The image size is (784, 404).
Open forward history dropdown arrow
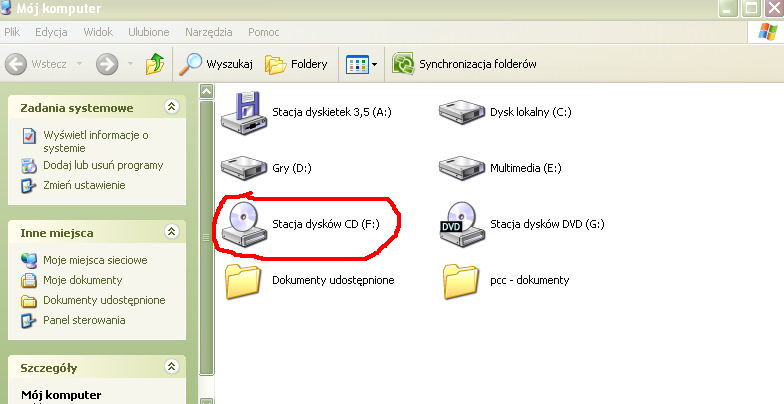130,64
